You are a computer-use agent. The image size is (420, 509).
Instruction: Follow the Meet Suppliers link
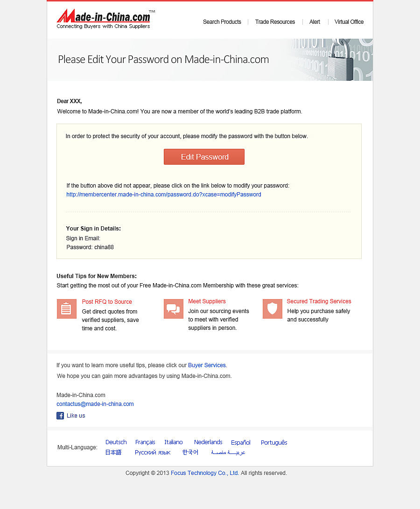(207, 301)
